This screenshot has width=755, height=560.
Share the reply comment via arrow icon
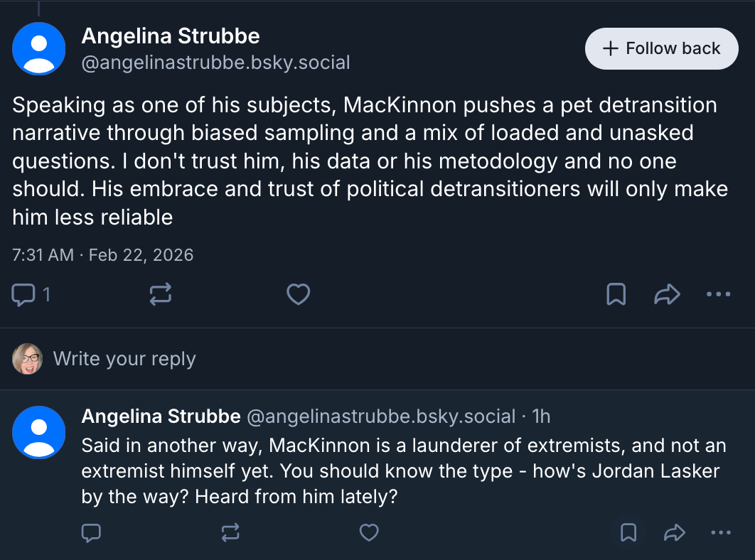pos(673,532)
